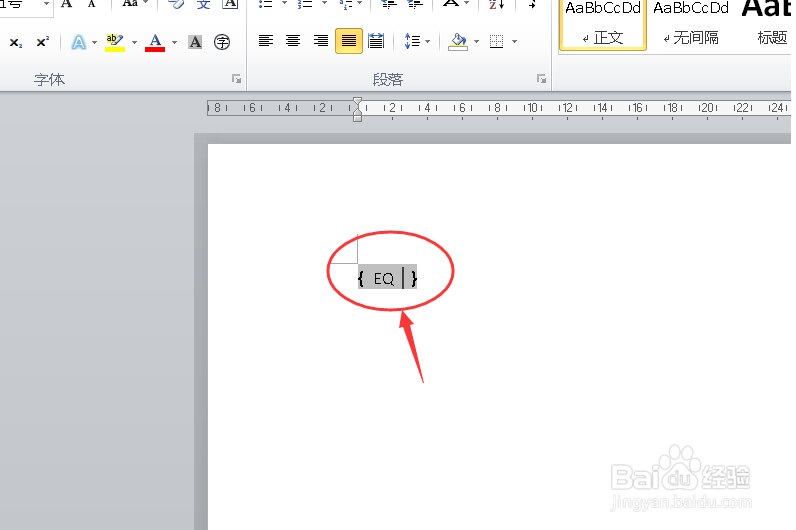Align paragraph text to the right
Viewport: 796px width, 530px height.
point(320,41)
